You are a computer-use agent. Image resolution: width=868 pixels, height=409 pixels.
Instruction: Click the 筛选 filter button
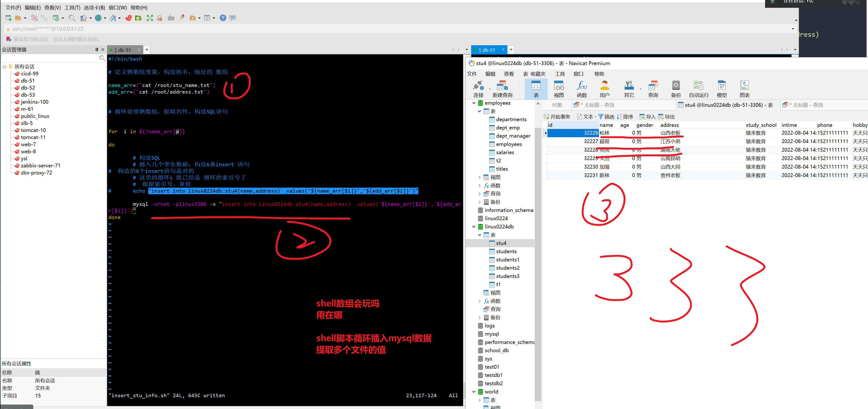(x=606, y=117)
